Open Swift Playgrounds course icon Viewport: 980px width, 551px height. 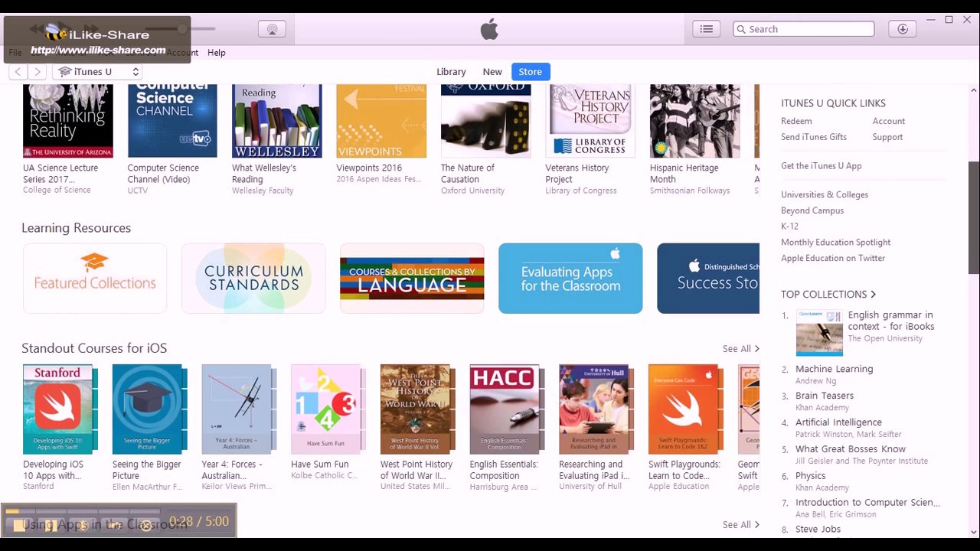(686, 409)
